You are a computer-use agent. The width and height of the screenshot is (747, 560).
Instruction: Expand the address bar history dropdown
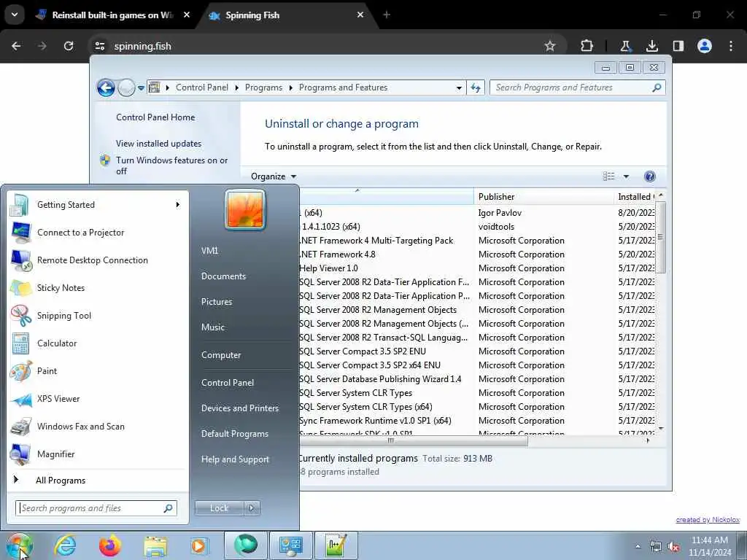[459, 87]
